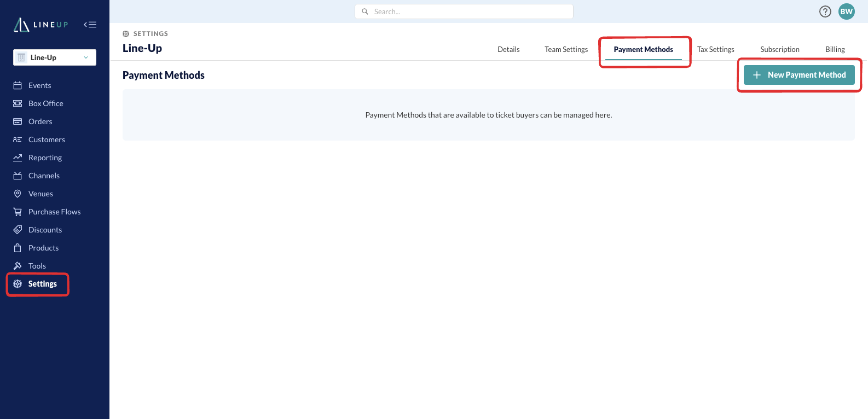Click the Products bag icon
The width and height of the screenshot is (868, 419).
coord(18,248)
